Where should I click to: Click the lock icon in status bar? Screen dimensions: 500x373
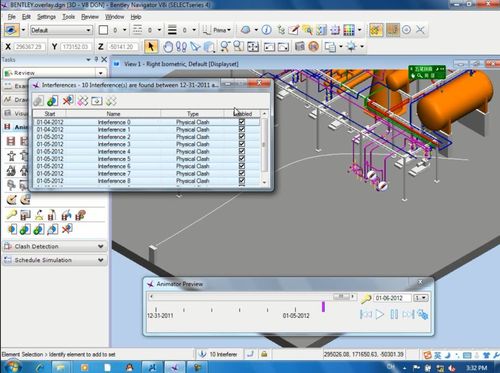[264, 354]
